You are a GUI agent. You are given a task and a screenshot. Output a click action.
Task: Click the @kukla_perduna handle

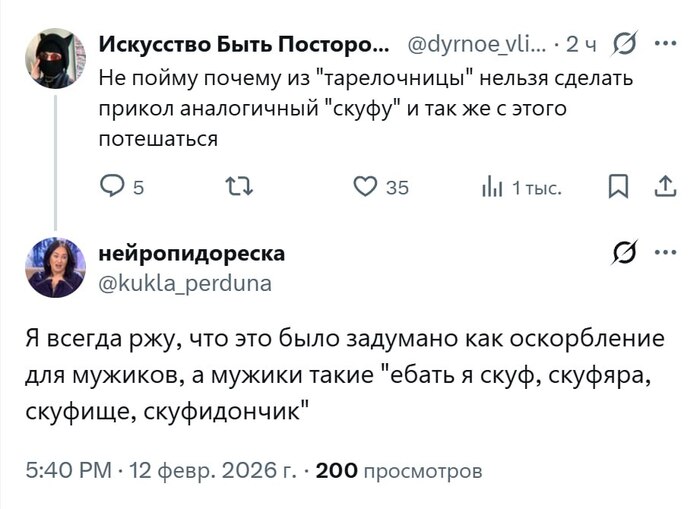(x=184, y=283)
